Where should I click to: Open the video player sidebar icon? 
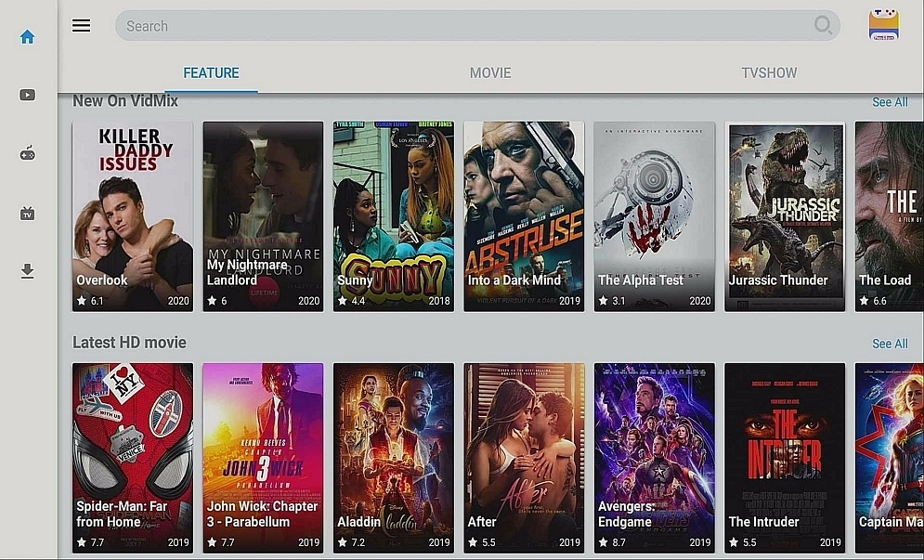click(27, 95)
